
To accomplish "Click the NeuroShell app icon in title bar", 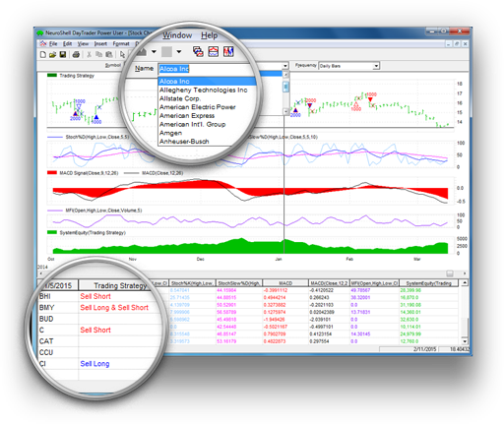I will pos(40,33).
